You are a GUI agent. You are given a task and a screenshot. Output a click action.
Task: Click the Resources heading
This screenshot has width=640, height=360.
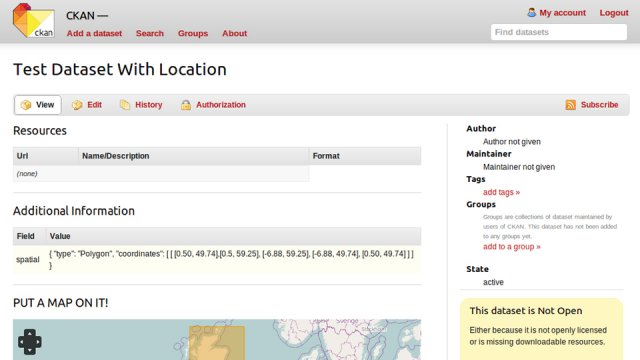click(40, 131)
